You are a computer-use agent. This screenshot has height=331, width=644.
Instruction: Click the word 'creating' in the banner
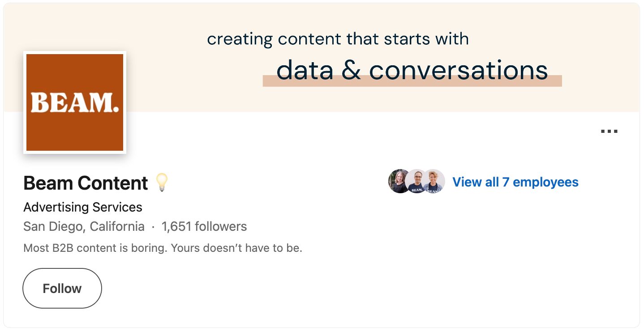click(239, 39)
